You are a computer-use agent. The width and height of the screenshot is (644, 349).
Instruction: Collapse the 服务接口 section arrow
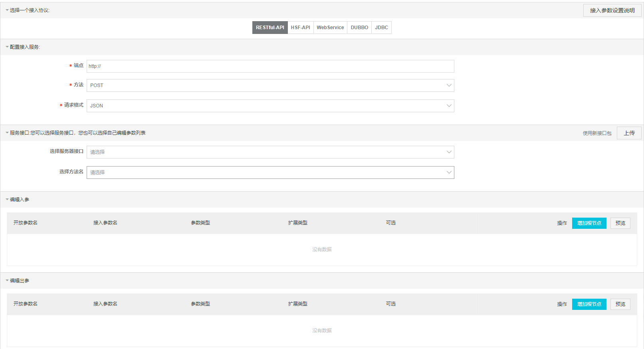click(7, 133)
